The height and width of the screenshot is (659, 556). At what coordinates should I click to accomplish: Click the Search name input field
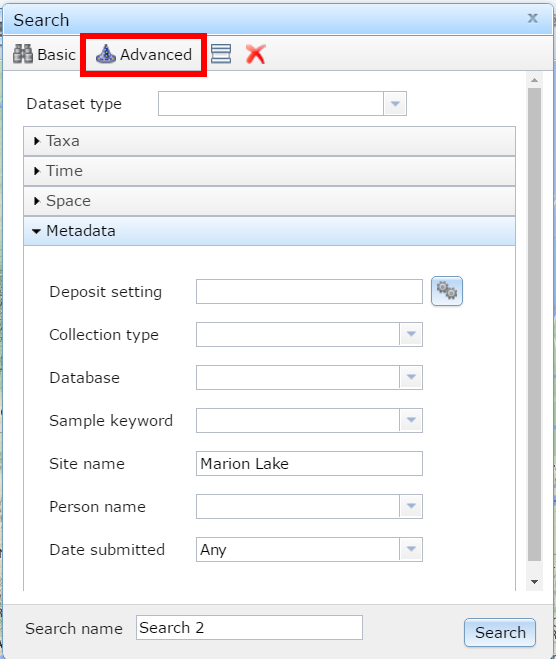point(249,627)
